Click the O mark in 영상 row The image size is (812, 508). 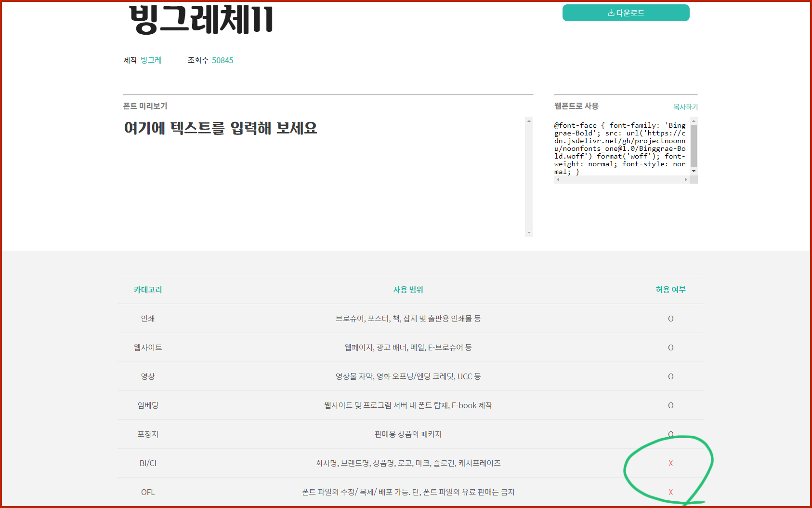pos(670,376)
